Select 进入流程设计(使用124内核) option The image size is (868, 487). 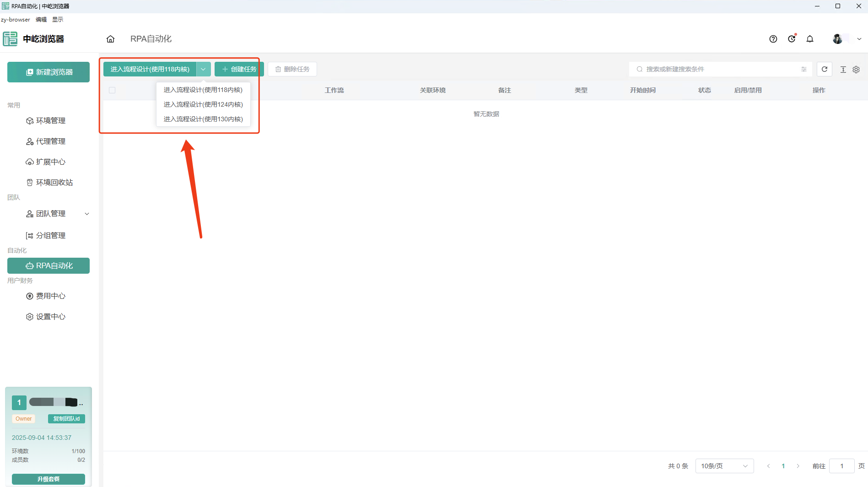[203, 104]
